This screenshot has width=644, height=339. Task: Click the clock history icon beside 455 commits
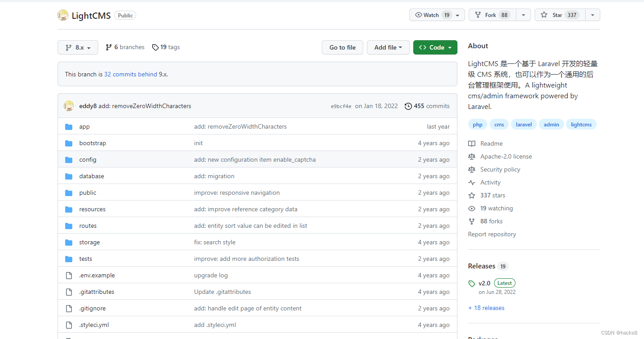tap(408, 106)
